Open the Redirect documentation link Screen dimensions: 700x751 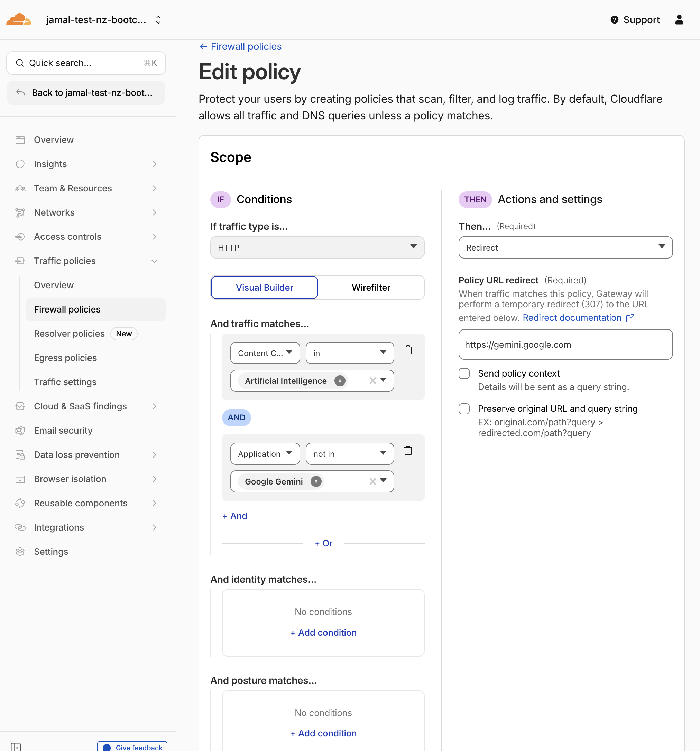click(x=572, y=318)
